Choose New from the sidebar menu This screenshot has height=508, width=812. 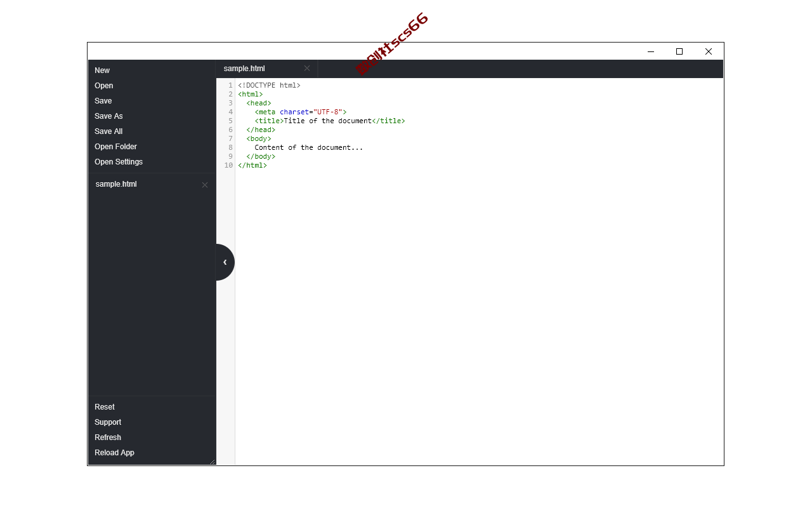(x=102, y=70)
